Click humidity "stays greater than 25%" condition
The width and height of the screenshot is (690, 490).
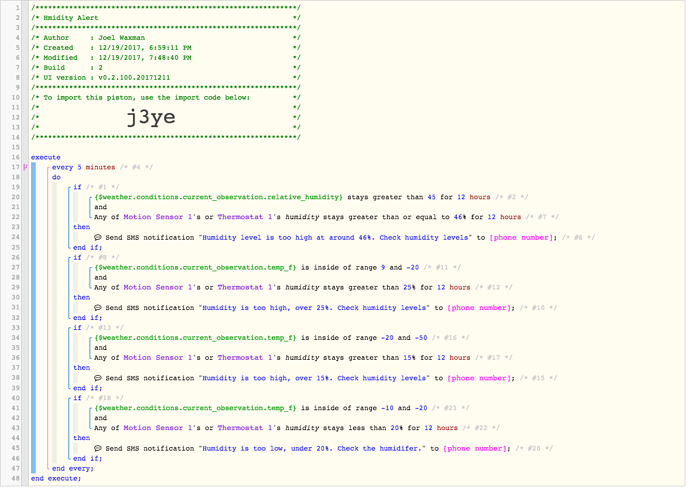tap(283, 287)
